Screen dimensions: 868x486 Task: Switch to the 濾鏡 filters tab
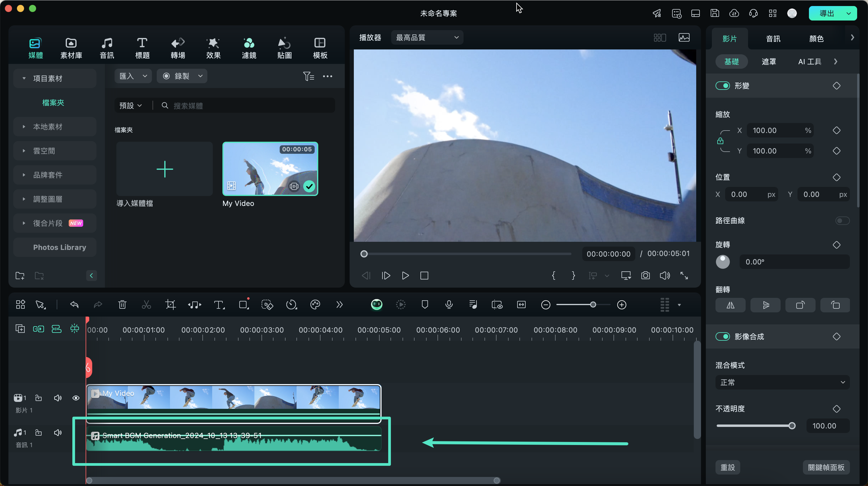click(249, 48)
